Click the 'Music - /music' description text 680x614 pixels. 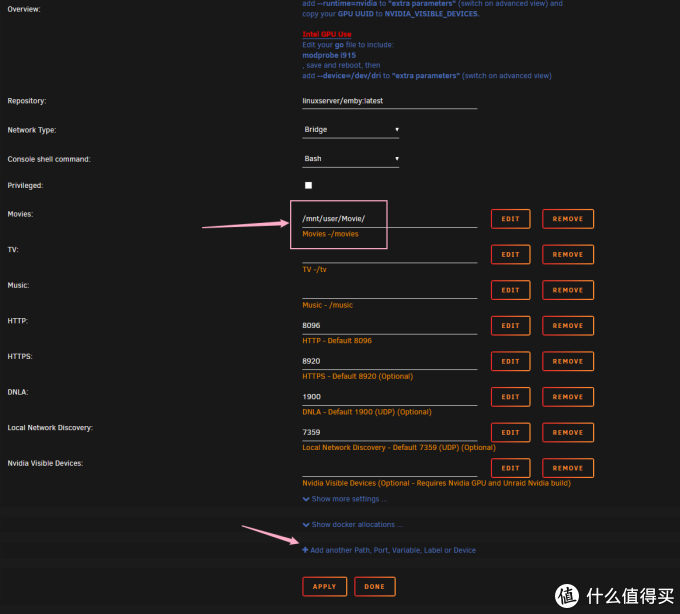coord(327,305)
